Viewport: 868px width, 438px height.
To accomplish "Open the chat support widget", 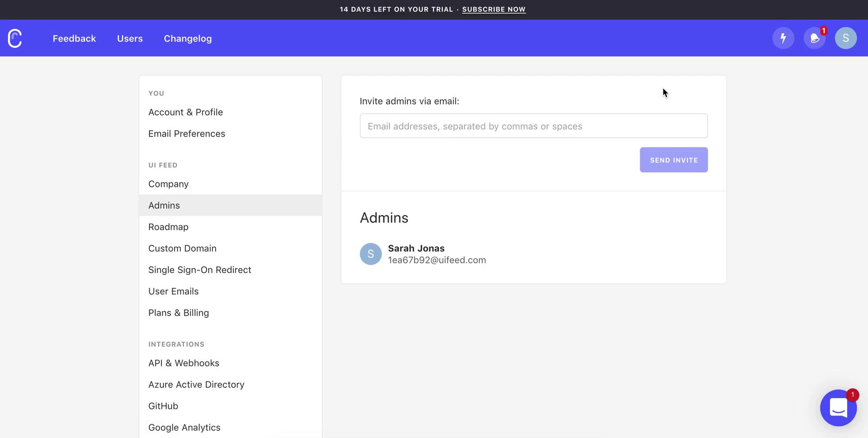I will pos(838,408).
